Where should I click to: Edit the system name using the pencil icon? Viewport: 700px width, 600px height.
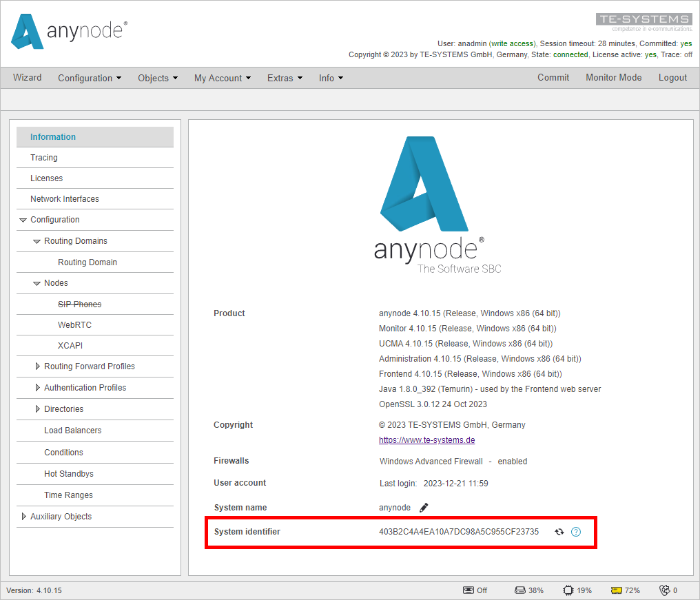[424, 508]
